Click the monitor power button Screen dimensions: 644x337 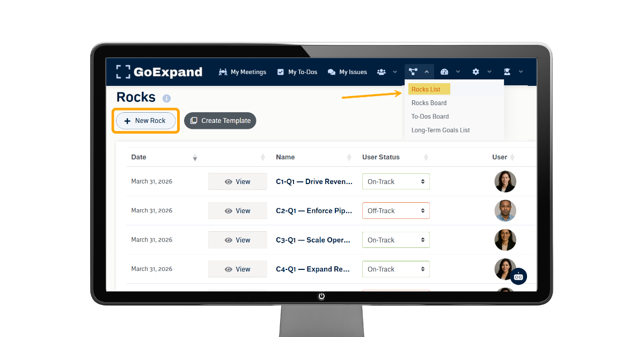(x=321, y=296)
